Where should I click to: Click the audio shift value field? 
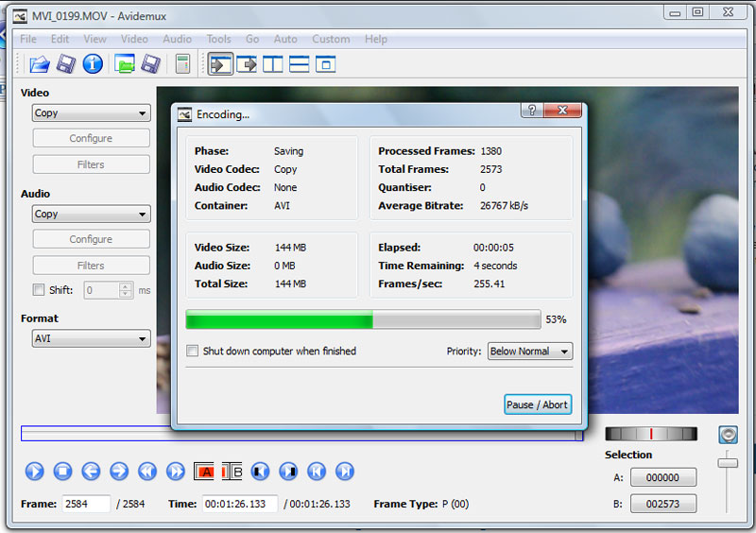[102, 290]
